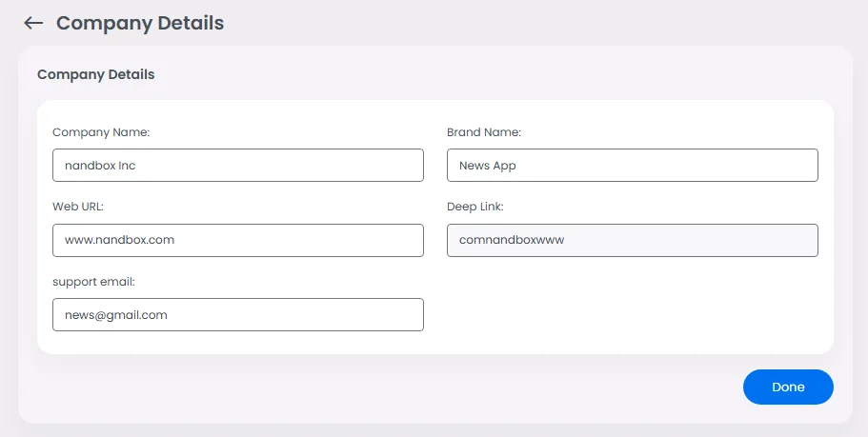Image resolution: width=868 pixels, height=437 pixels.
Task: Click the "Brand Name:" label
Action: [x=484, y=132]
